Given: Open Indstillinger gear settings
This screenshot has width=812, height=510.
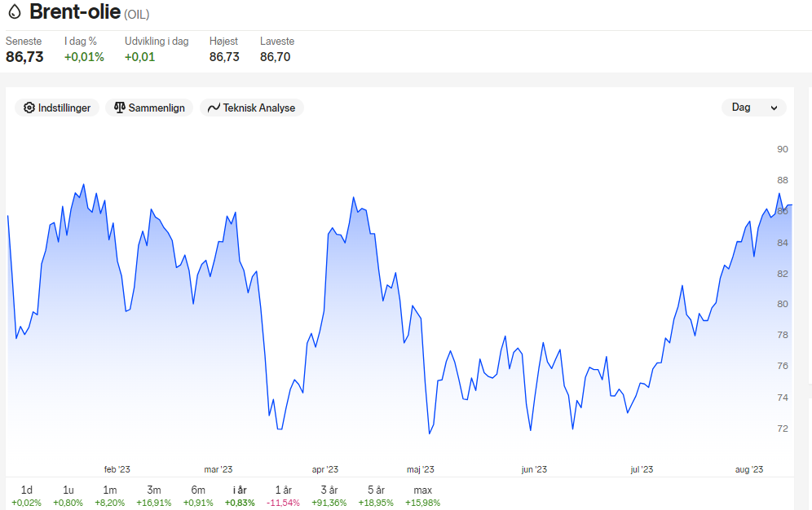Looking at the screenshot, I should (29, 108).
